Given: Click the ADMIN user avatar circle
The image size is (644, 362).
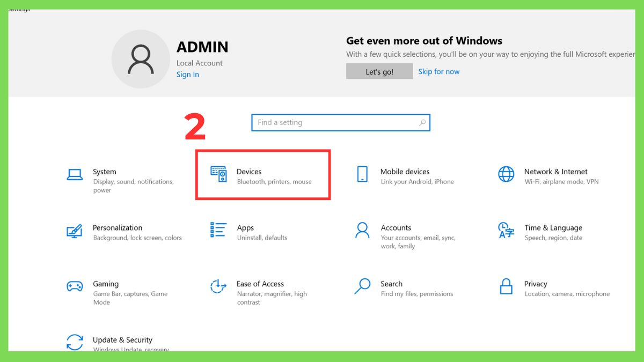Looking at the screenshot, I should click(x=141, y=59).
